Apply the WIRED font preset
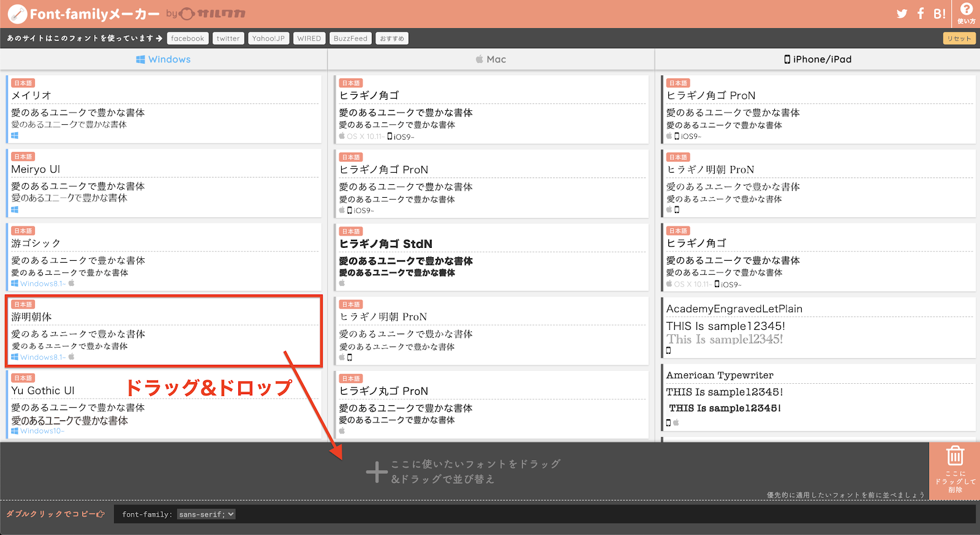The height and width of the screenshot is (535, 980). click(309, 39)
